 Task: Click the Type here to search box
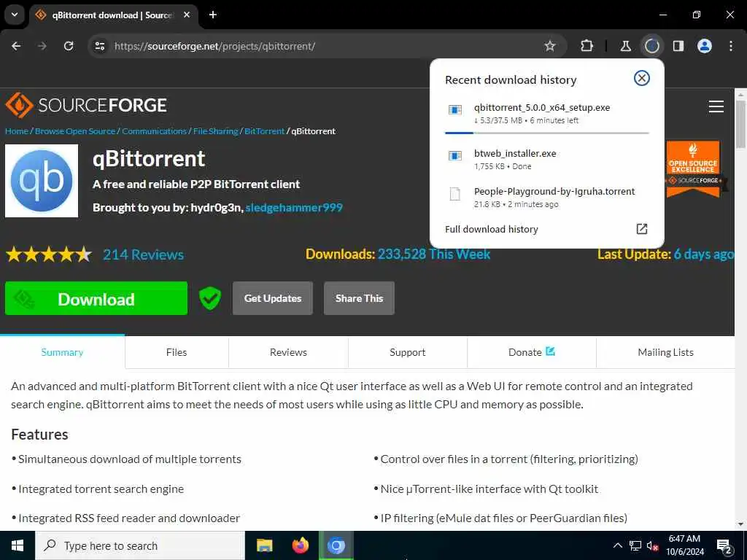(140, 545)
